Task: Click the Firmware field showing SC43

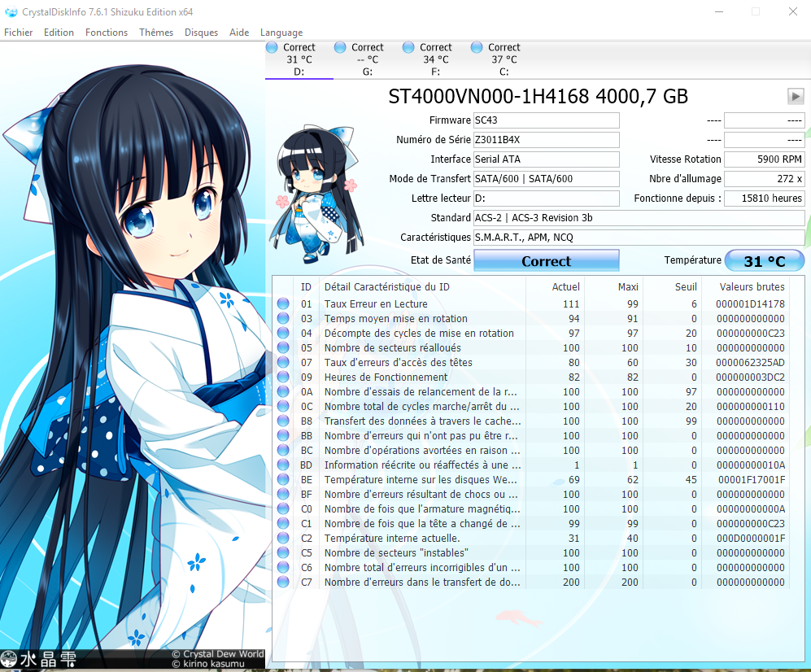Action: pos(546,120)
